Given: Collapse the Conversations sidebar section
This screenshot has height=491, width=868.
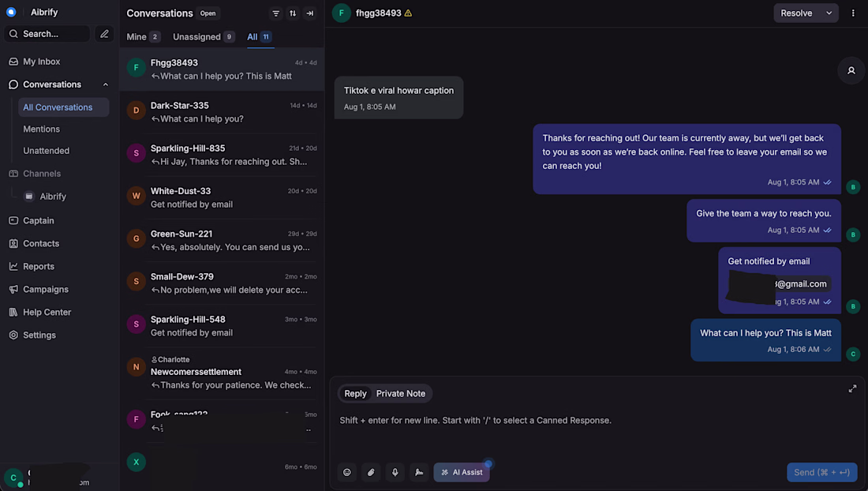Looking at the screenshot, I should click(x=105, y=84).
